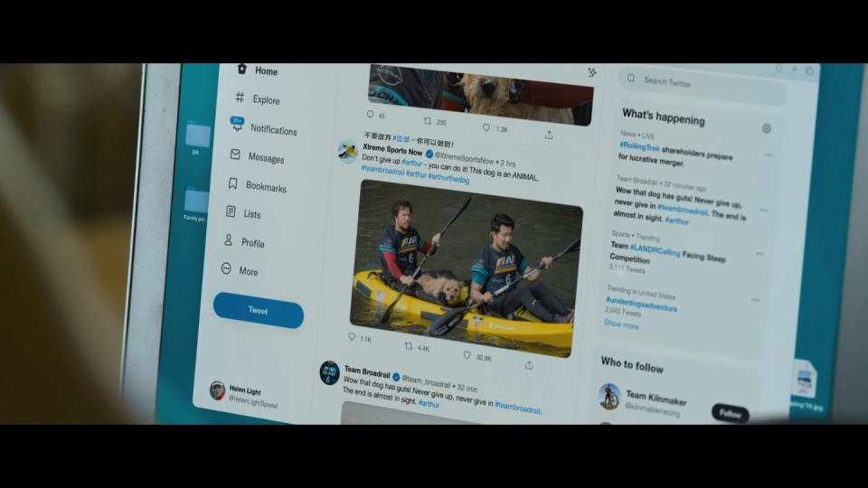Open the Family pix desktop folder
Viewport: 868px width, 488px height.
click(x=195, y=204)
